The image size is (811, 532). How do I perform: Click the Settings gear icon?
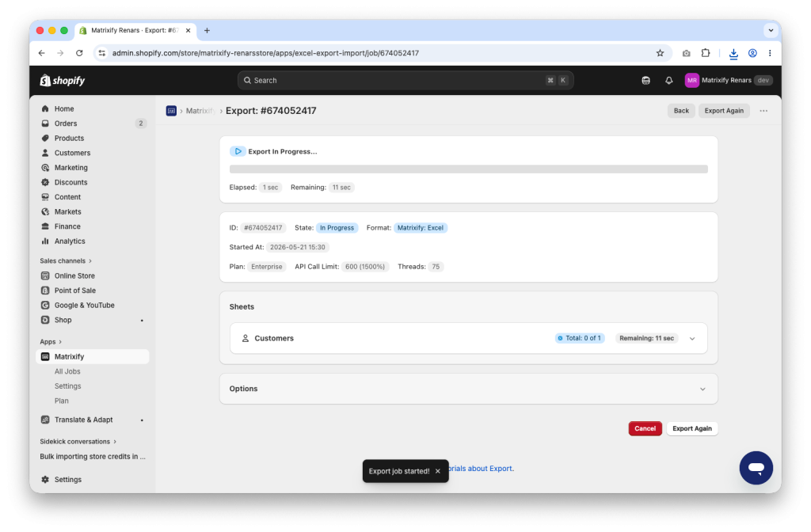tap(45, 480)
